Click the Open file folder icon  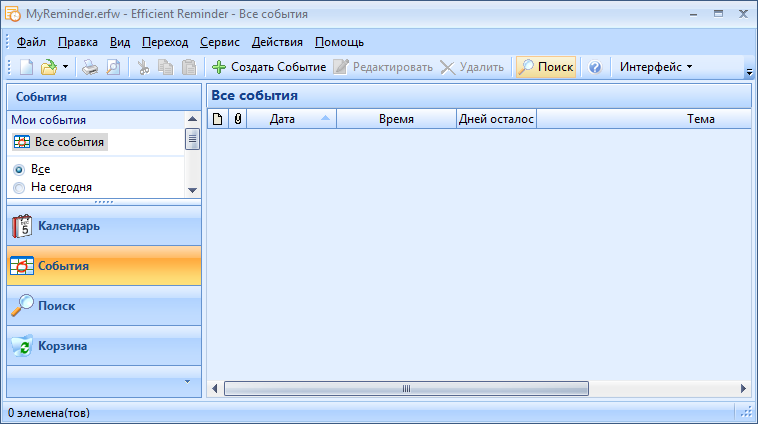click(x=49, y=67)
